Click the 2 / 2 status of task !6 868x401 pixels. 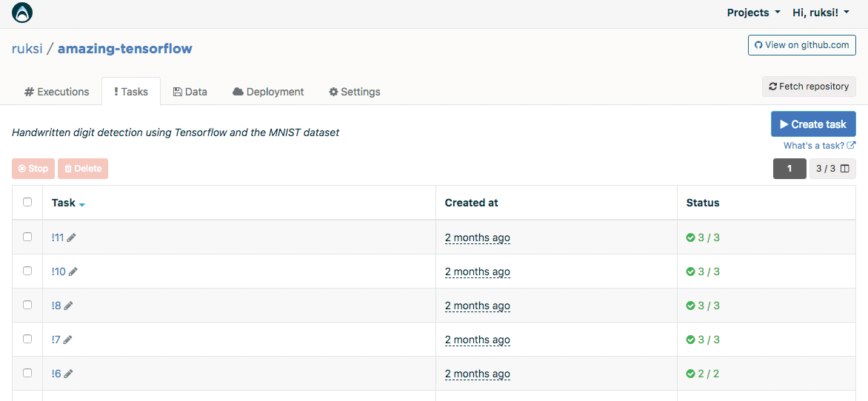[709, 374]
